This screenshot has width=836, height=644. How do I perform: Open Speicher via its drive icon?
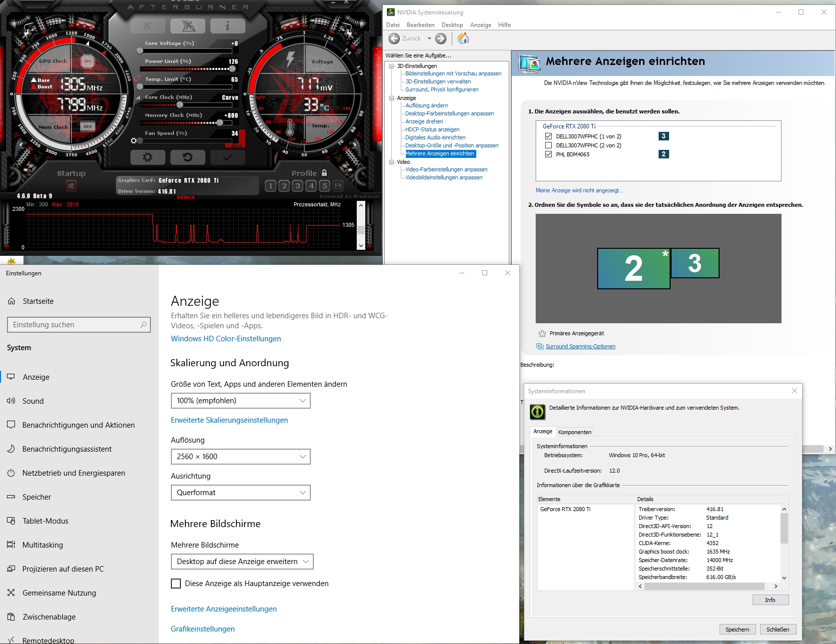click(x=11, y=497)
